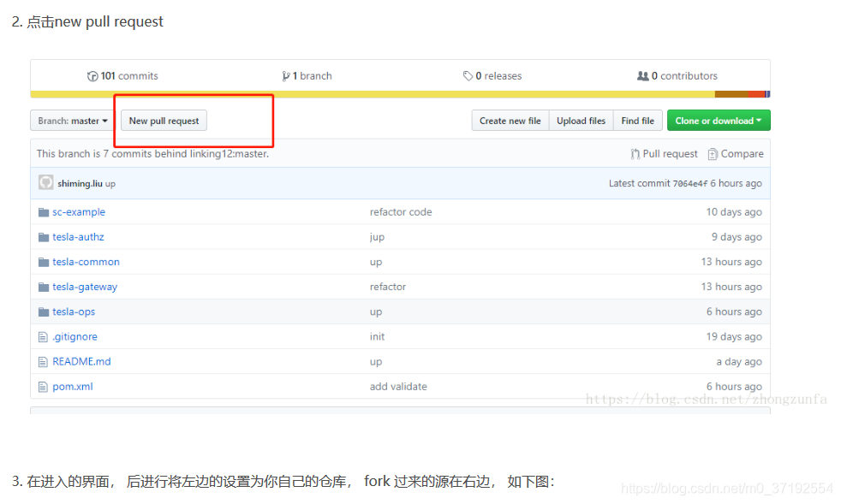Viewport: 841px width, 504px height.
Task: Click the 'refactor' commit message for tesla-gateway
Action: click(388, 287)
